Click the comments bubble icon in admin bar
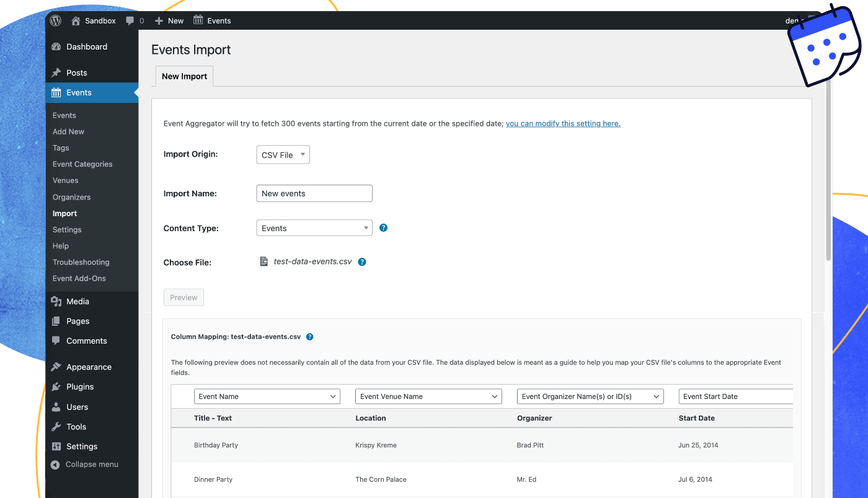Image resolution: width=868 pixels, height=498 pixels. [x=130, y=20]
